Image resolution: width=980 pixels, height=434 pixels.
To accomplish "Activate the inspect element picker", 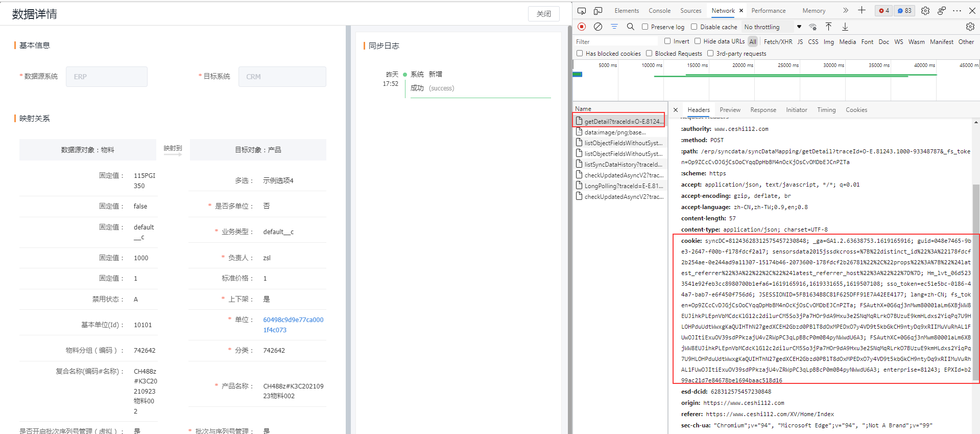I will click(582, 11).
